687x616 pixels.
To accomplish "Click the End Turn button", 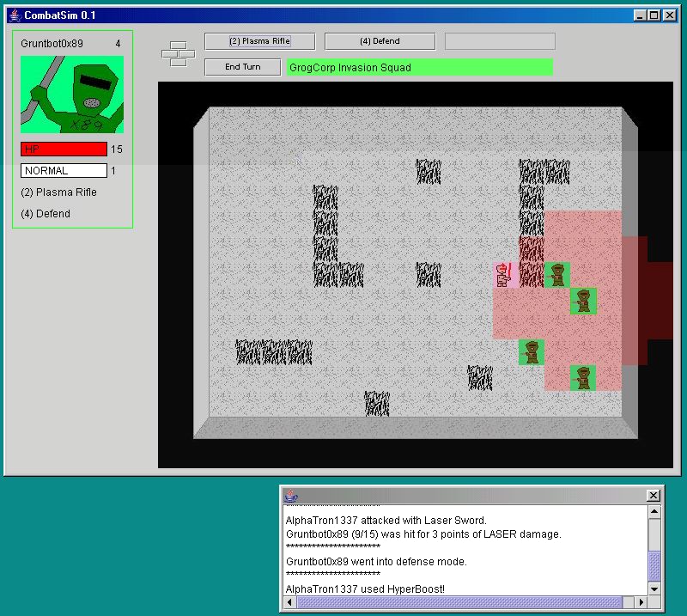I will 243,67.
